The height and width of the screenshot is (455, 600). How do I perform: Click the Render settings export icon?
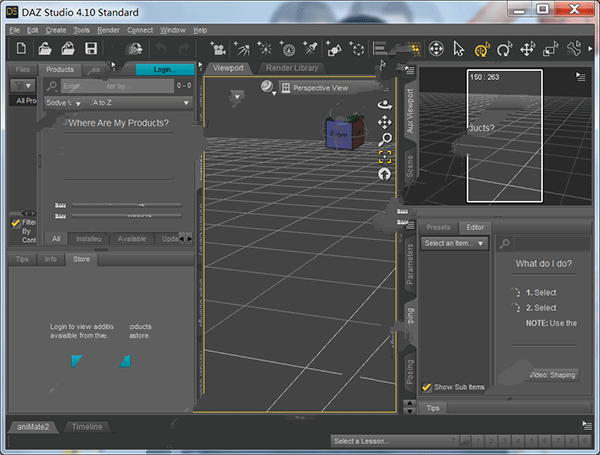click(135, 49)
